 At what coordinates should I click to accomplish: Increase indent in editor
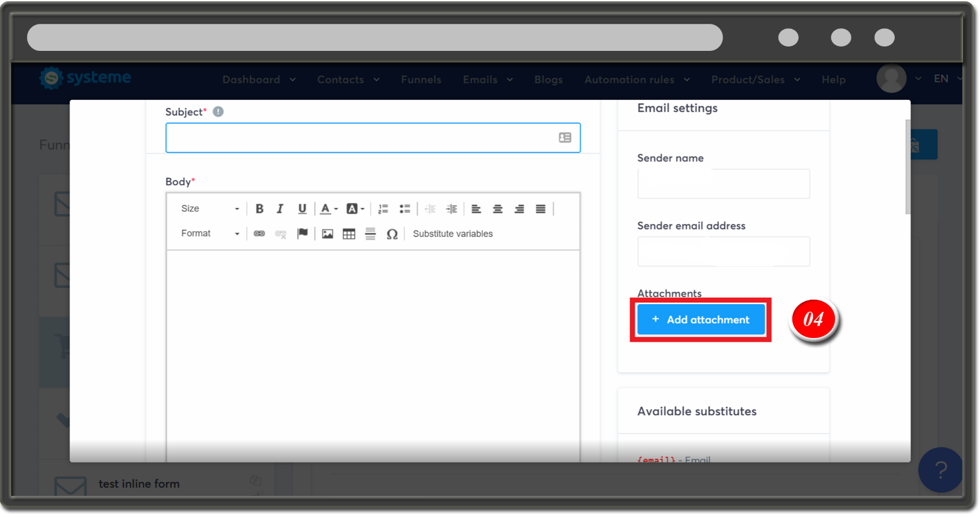click(x=451, y=209)
